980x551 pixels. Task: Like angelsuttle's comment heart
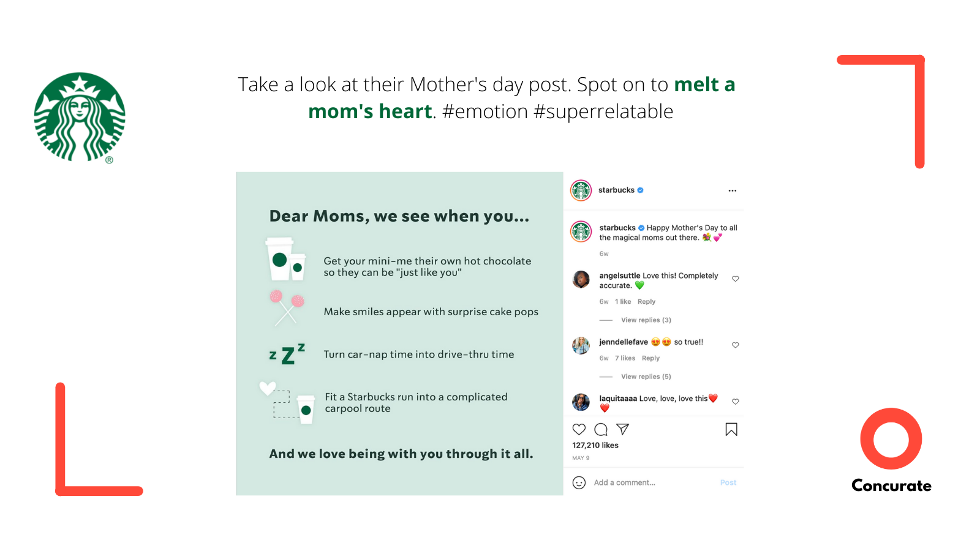tap(736, 279)
